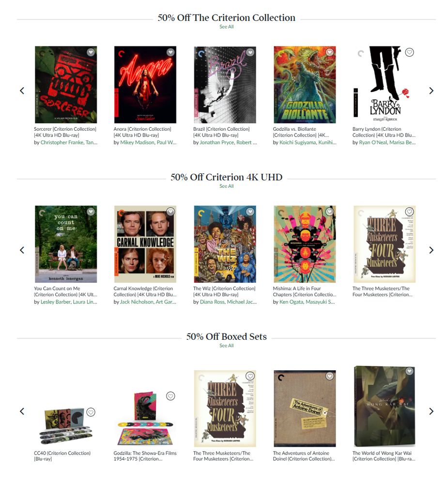
Task: Heart the Godzilla Showa-Era Films set
Action: 170,396
